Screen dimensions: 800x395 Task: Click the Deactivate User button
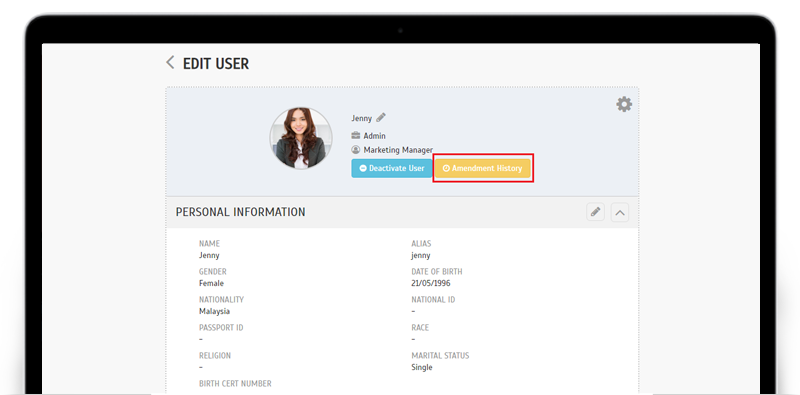pos(392,168)
